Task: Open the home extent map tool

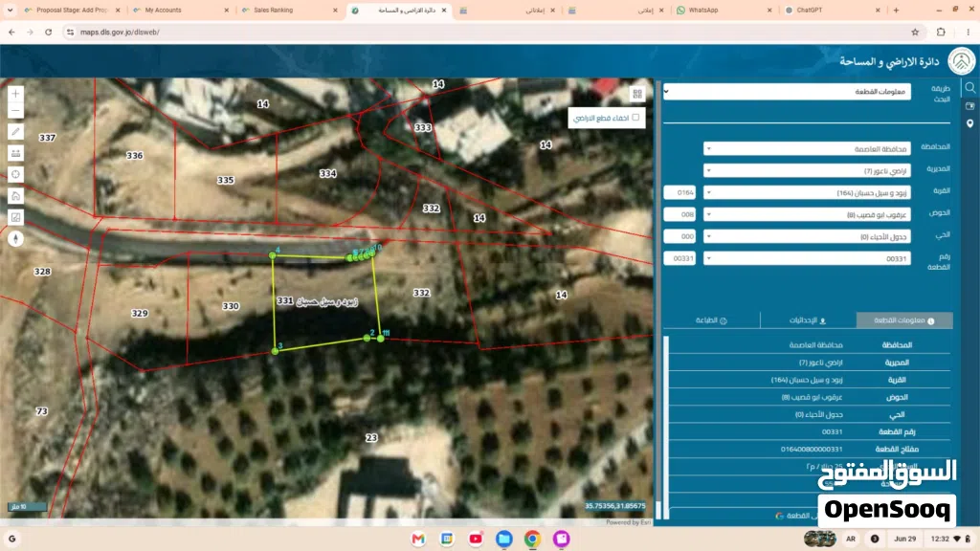Action: [15, 196]
